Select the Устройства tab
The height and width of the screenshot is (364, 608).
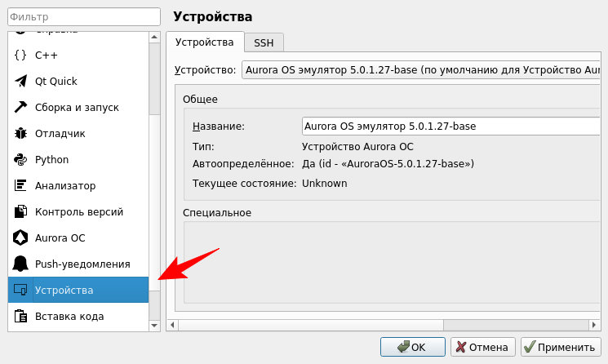click(x=205, y=42)
